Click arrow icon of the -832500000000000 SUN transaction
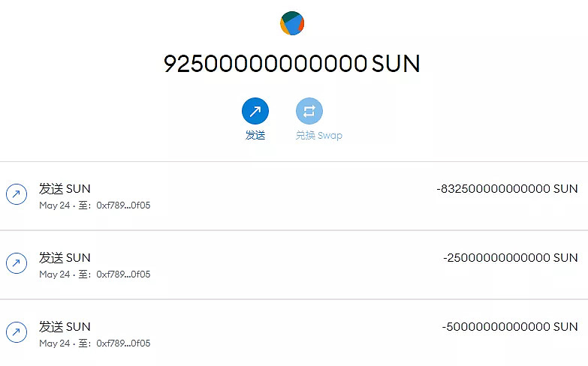Viewport: 588px width, 366px height. 17,194
